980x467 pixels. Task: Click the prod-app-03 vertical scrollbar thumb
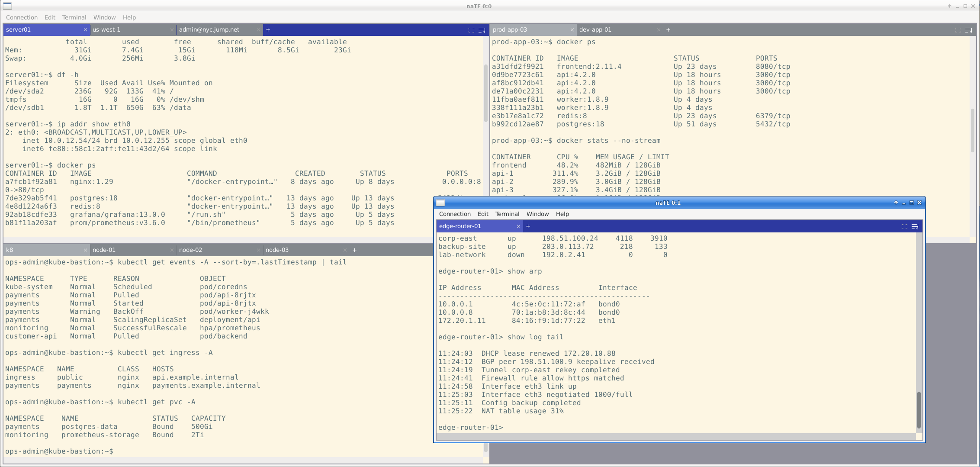(x=973, y=129)
